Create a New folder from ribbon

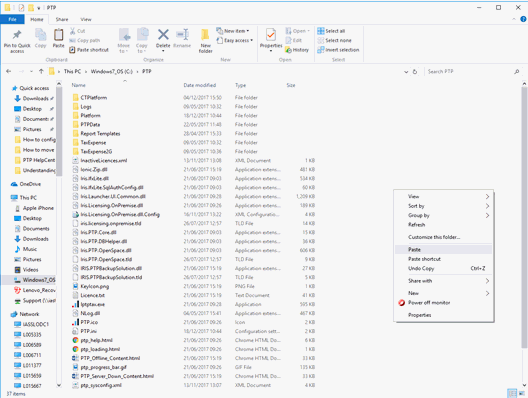[x=205, y=40]
